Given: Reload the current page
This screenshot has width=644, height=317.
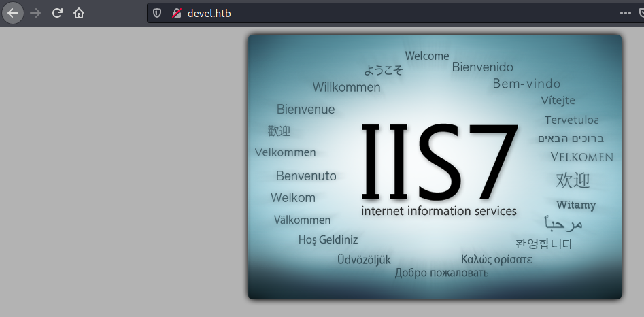Looking at the screenshot, I should coord(57,13).
